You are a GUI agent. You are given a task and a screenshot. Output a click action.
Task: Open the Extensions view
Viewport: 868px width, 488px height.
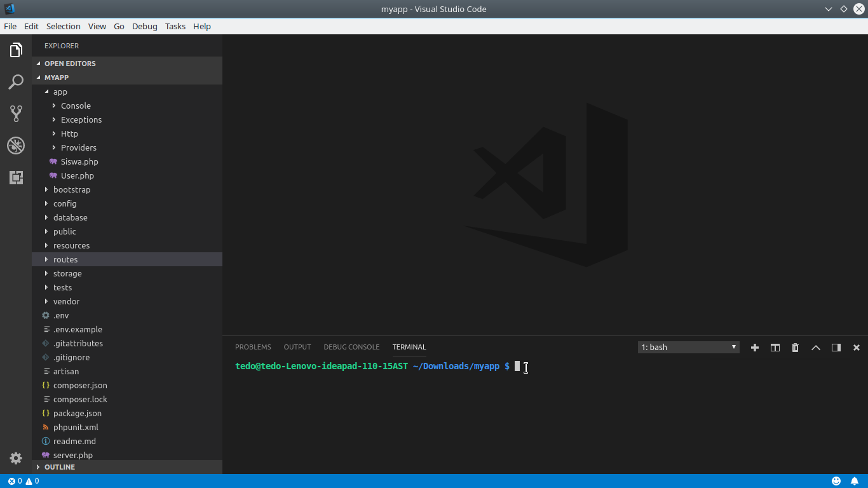(x=16, y=177)
